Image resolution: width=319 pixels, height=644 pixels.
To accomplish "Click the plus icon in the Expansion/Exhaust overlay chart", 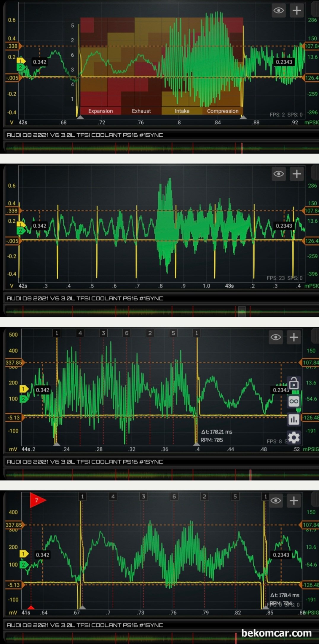I will pyautogui.click(x=296, y=11).
